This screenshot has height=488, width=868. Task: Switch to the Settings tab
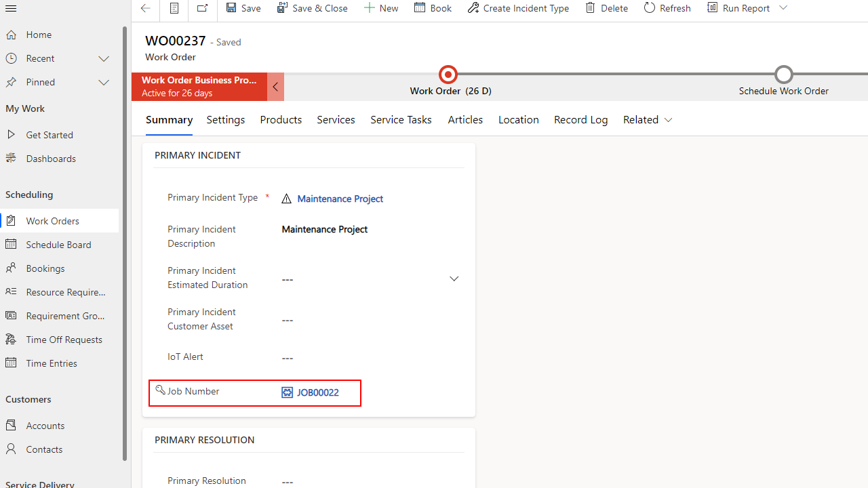click(226, 120)
